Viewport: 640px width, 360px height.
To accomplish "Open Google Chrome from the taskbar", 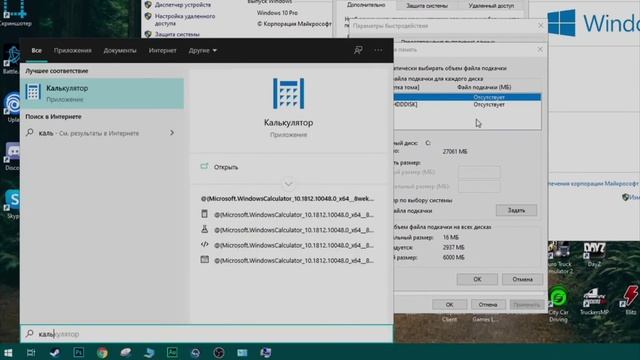I will (x=102, y=353).
